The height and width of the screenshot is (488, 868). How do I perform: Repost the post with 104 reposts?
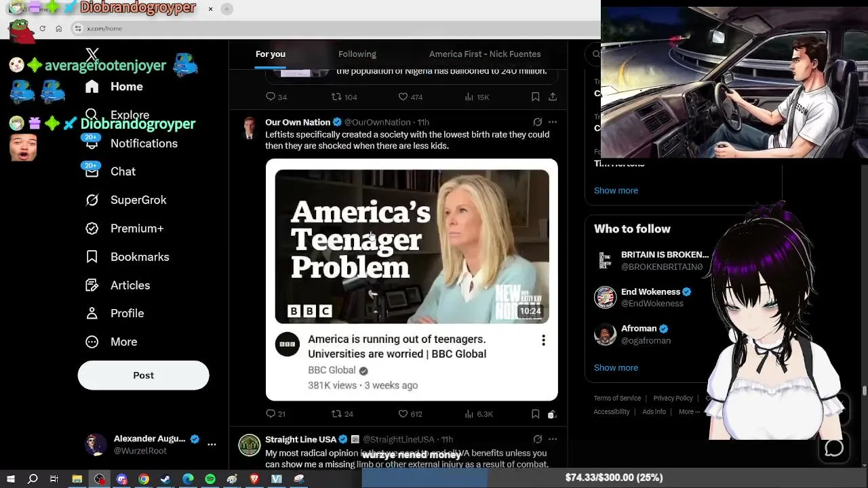(344, 97)
